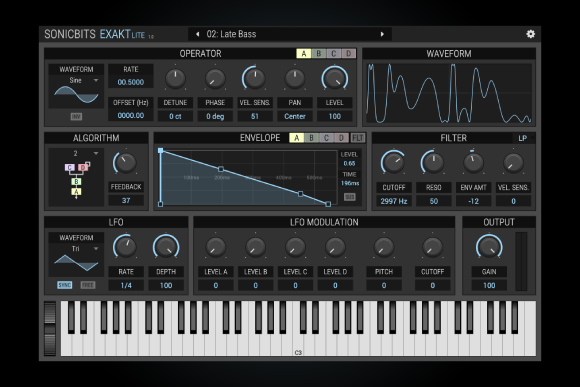Image resolution: width=580 pixels, height=387 pixels.
Task: Toggle the envelope SUS sustain button
Action: click(x=350, y=197)
